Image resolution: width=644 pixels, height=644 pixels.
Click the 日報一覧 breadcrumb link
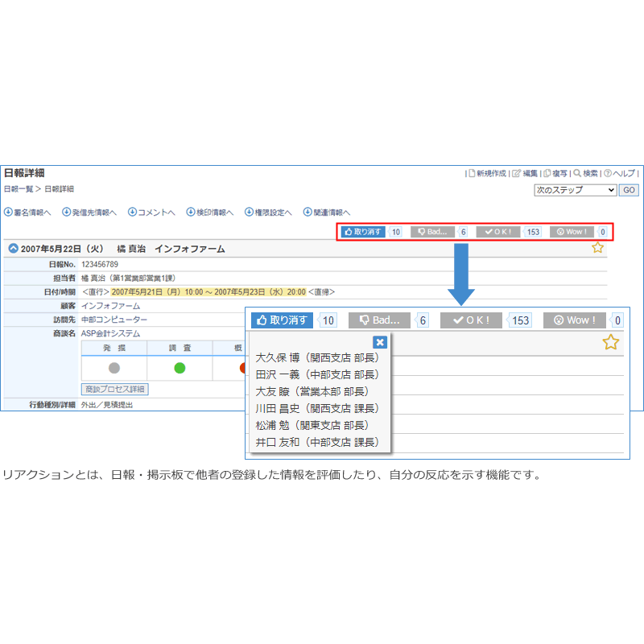[x=19, y=189]
